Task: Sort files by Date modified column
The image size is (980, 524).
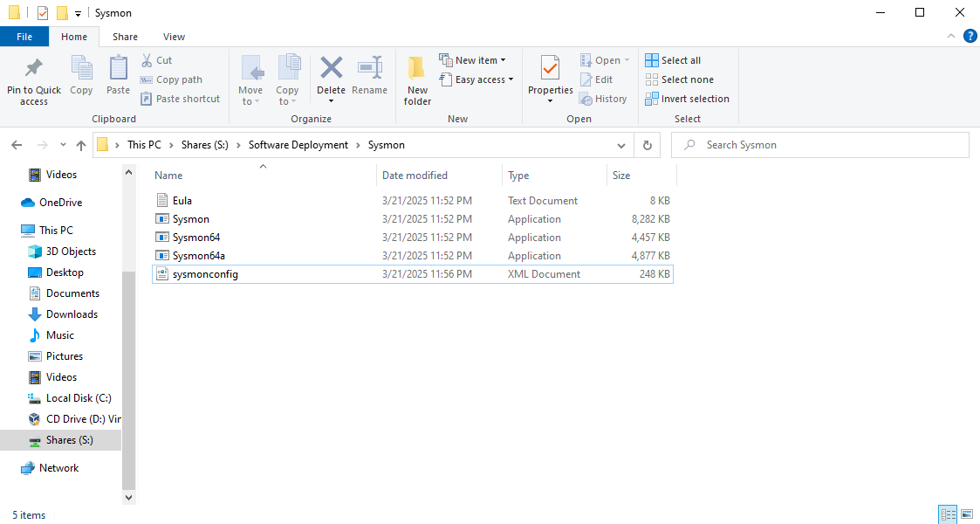Action: (415, 176)
